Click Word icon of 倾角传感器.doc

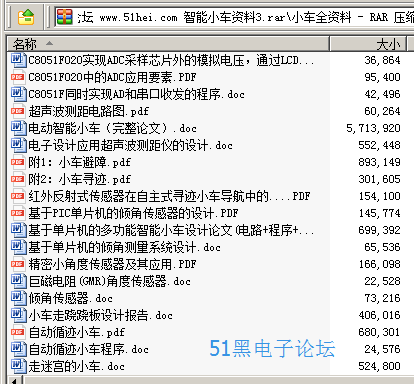click(18, 298)
